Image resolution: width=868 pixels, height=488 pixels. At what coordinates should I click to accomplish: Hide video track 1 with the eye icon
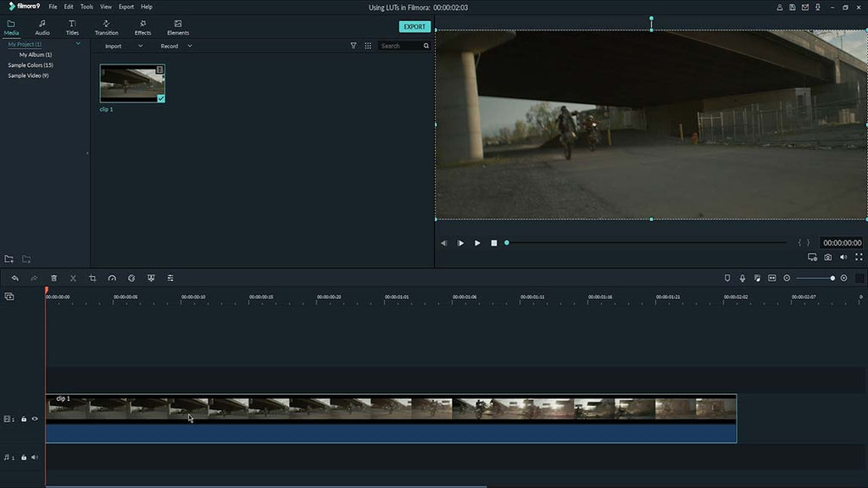(35, 419)
